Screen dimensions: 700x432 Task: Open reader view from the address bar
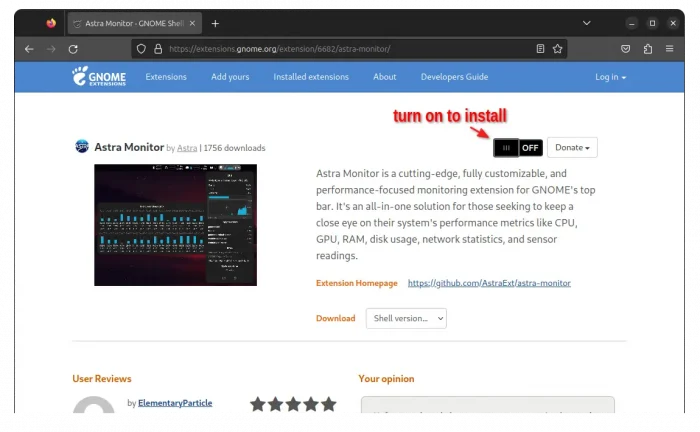click(x=540, y=48)
